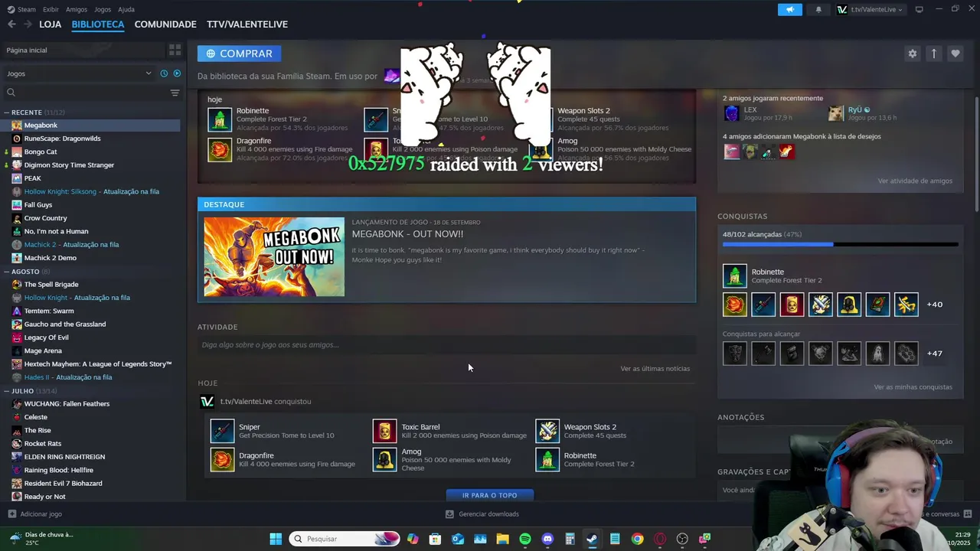980x551 pixels.
Task: Click Adicionar jogo at bottom left
Action: point(35,514)
